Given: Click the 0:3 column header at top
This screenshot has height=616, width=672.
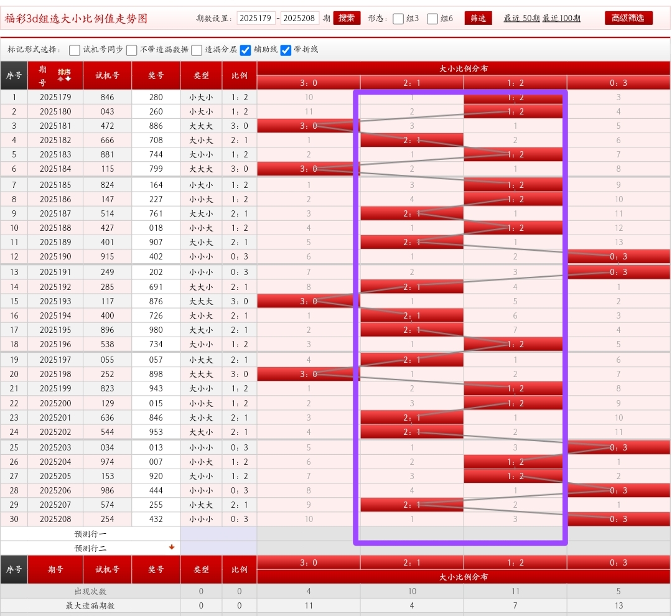Looking at the screenshot, I should coord(618,83).
